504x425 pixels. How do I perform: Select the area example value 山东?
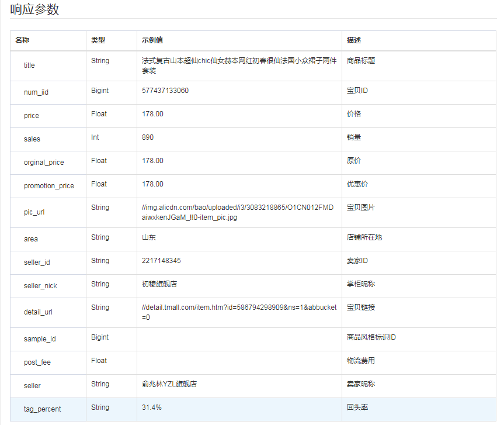pyautogui.click(x=149, y=237)
